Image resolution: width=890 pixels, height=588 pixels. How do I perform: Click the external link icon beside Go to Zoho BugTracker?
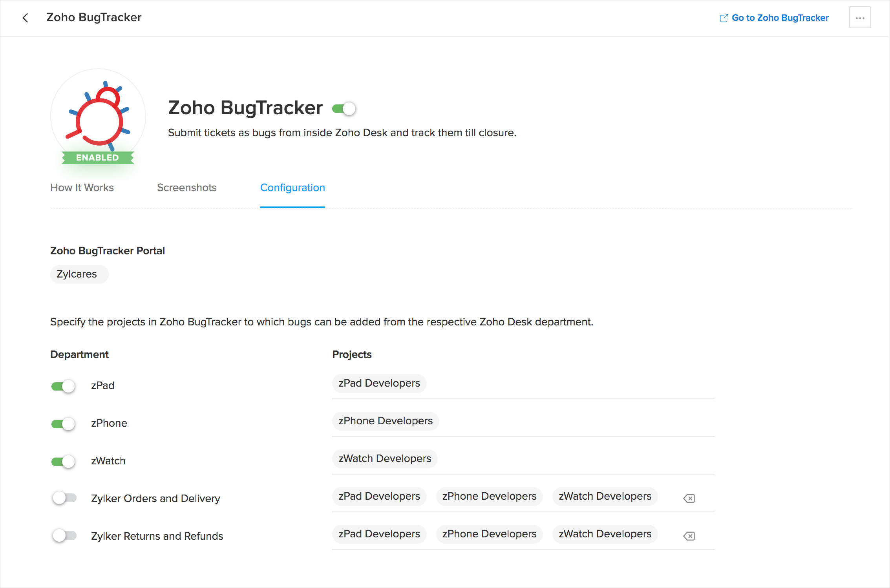[x=724, y=18]
